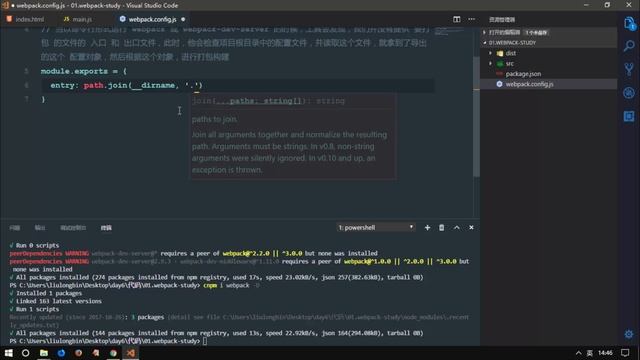Open Cortana search circle on taskbar
Viewport: 640px width, 360px height.
coord(25,353)
